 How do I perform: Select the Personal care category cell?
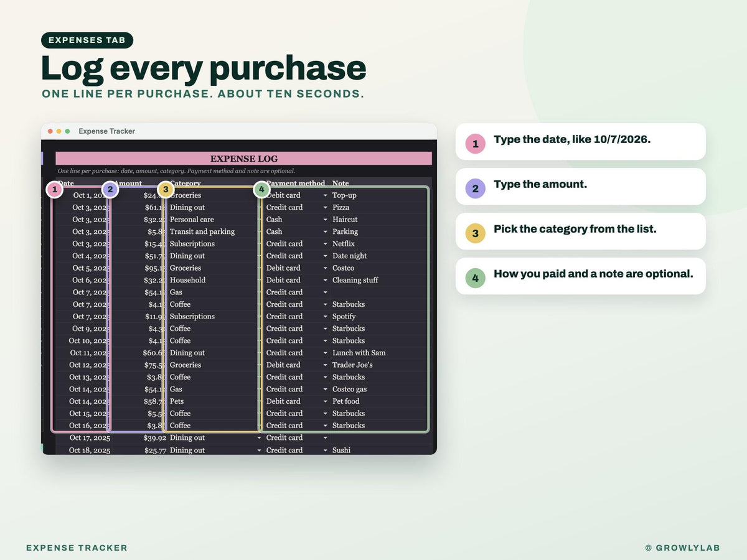pyautogui.click(x=215, y=220)
